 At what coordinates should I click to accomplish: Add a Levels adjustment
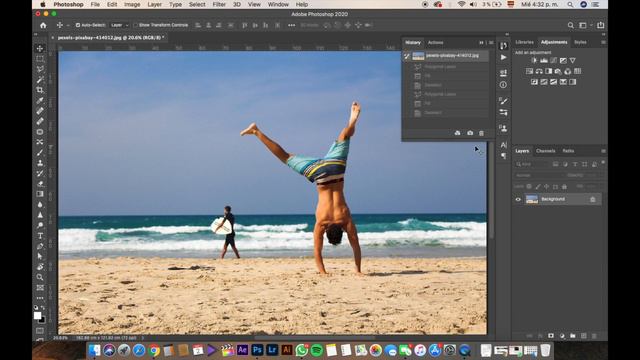coord(544,60)
